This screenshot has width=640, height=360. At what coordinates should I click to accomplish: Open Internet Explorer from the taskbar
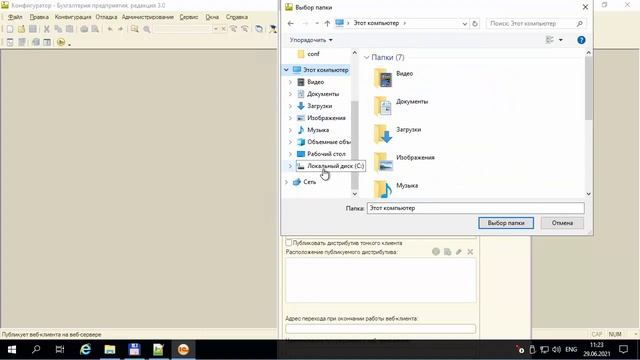(85, 349)
